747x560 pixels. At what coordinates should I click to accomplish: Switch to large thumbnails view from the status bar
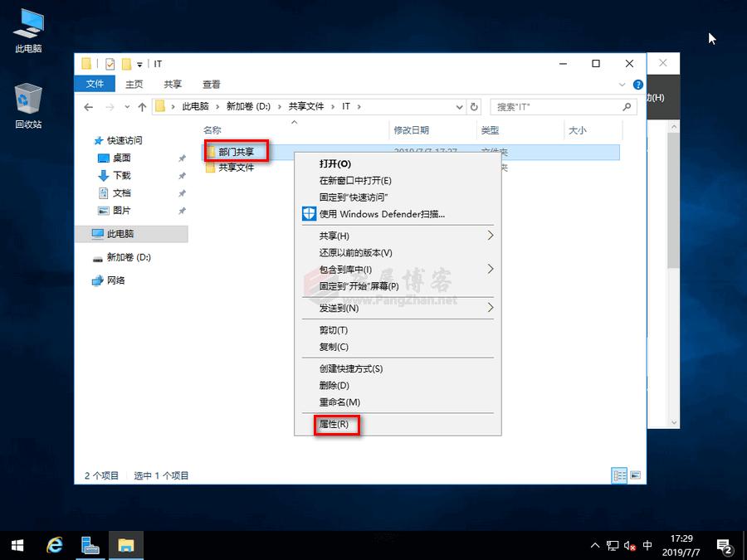tap(633, 475)
